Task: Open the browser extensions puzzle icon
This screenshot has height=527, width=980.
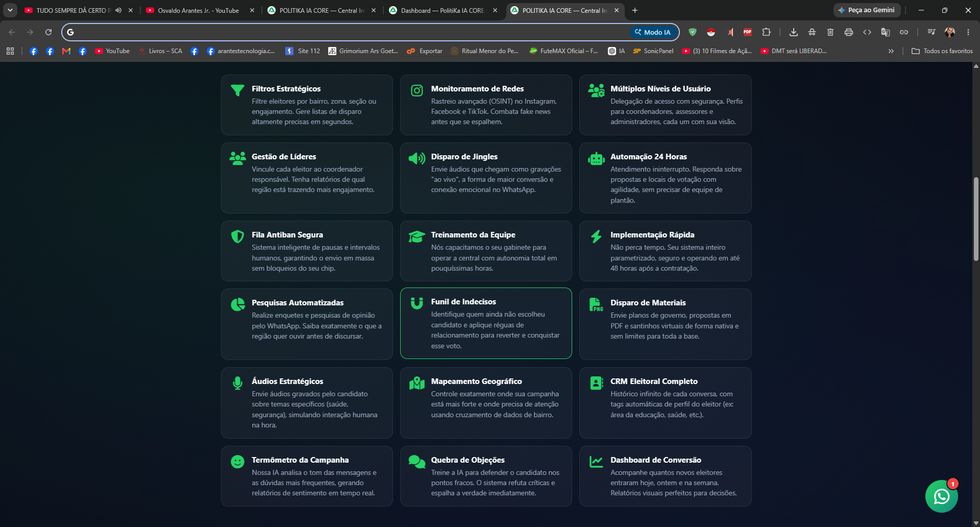Action: tap(766, 32)
